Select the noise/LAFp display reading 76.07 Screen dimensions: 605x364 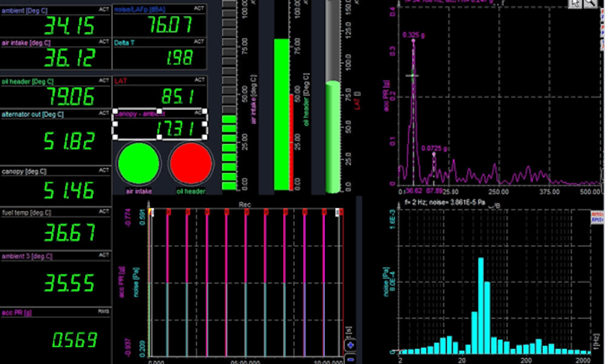160,21
